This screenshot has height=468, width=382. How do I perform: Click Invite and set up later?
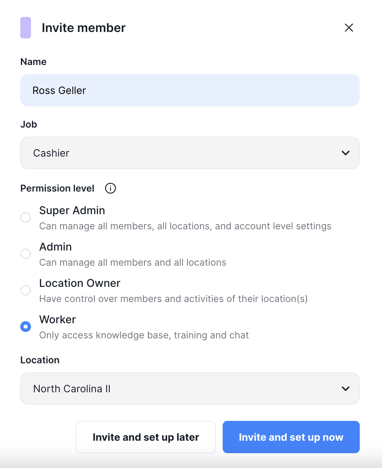pyautogui.click(x=146, y=437)
